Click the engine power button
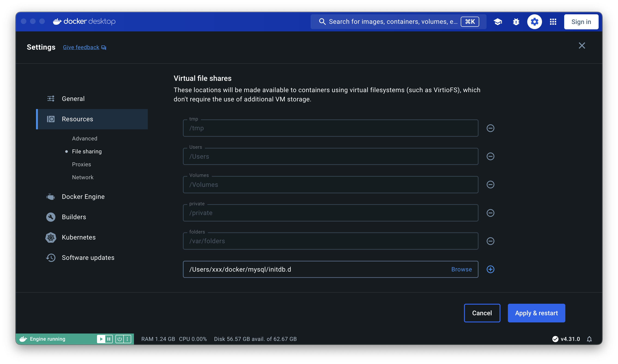The image size is (618, 364). [119, 339]
